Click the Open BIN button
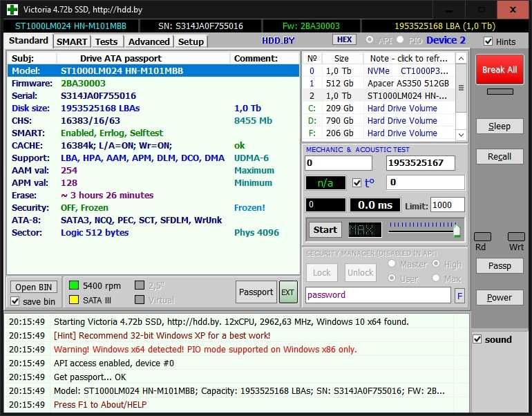 33,287
